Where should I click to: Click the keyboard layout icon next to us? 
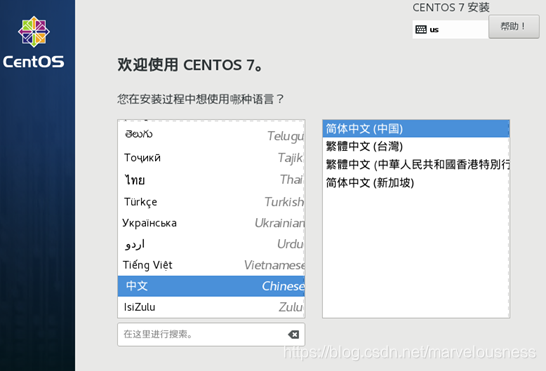421,30
